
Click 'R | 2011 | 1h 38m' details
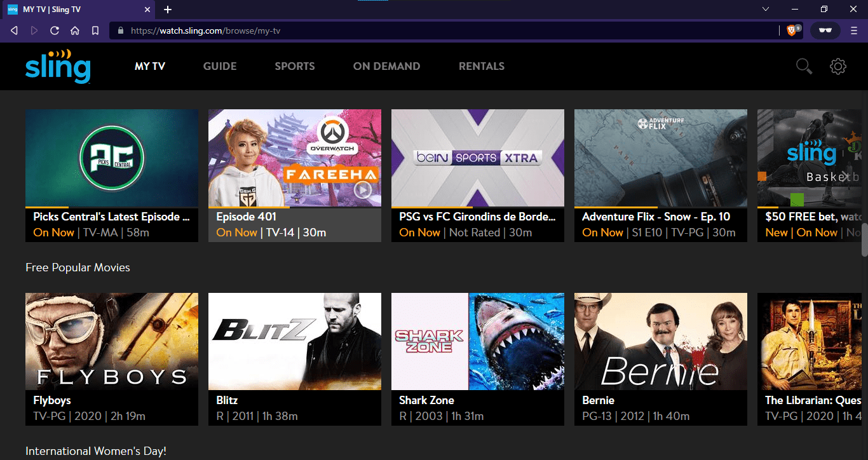coord(257,416)
